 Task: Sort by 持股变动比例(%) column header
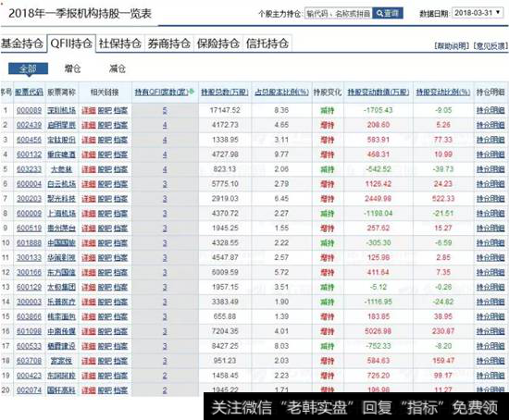pyautogui.click(x=443, y=93)
